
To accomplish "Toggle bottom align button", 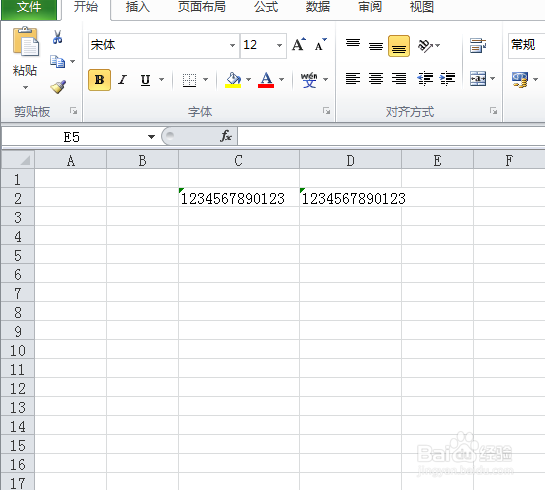I will pyautogui.click(x=399, y=46).
